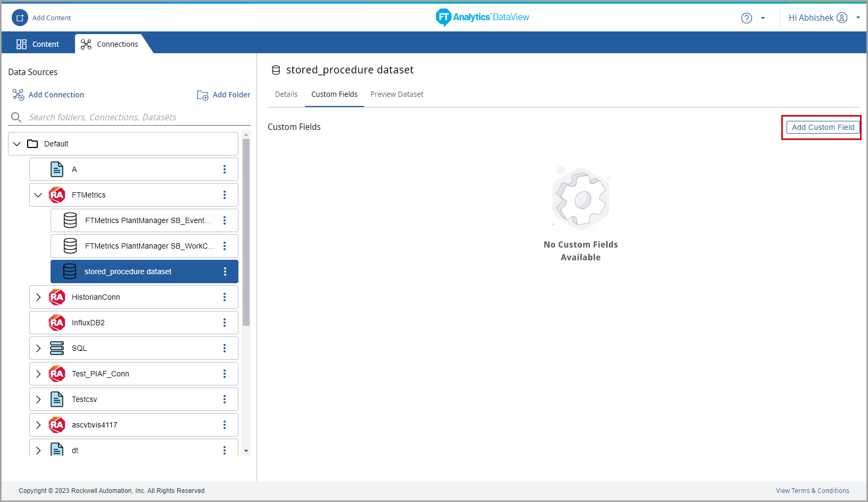Image resolution: width=868 pixels, height=502 pixels.
Task: Switch to the Details tab
Action: 286,94
